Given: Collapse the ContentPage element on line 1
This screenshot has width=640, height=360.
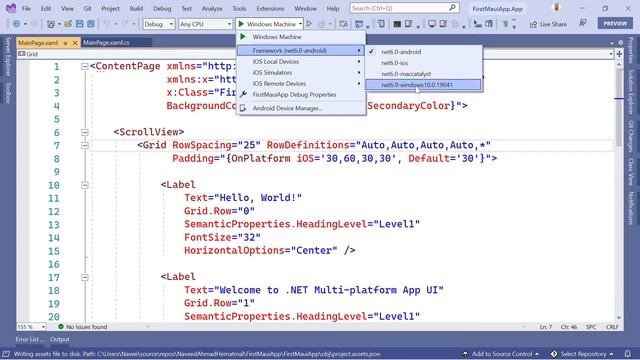Looking at the screenshot, I should coord(84,66).
